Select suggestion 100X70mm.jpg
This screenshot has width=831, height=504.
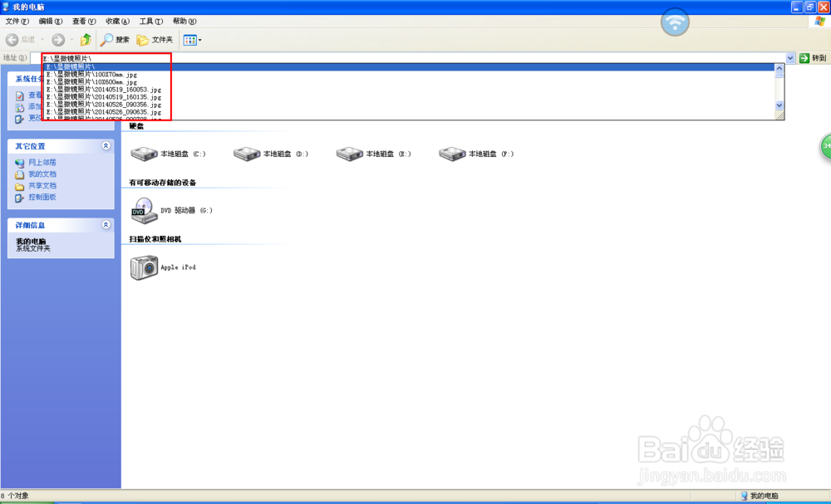click(x=409, y=75)
